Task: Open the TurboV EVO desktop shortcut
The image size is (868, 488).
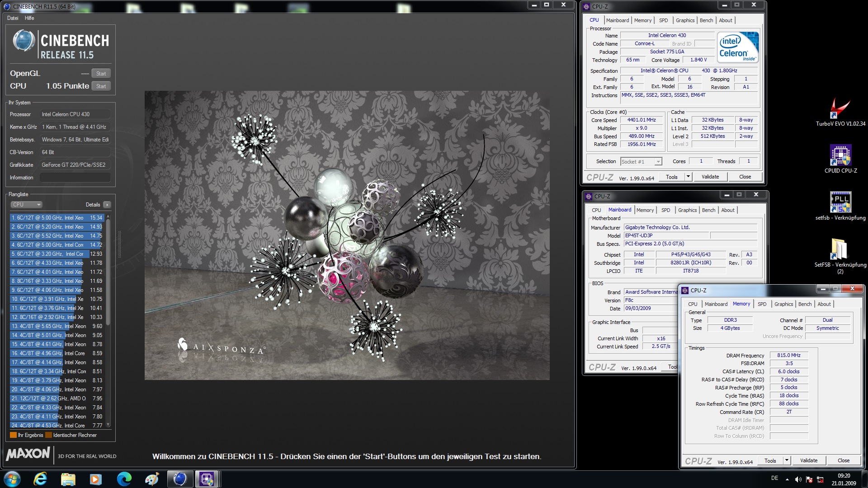Action: tap(840, 113)
